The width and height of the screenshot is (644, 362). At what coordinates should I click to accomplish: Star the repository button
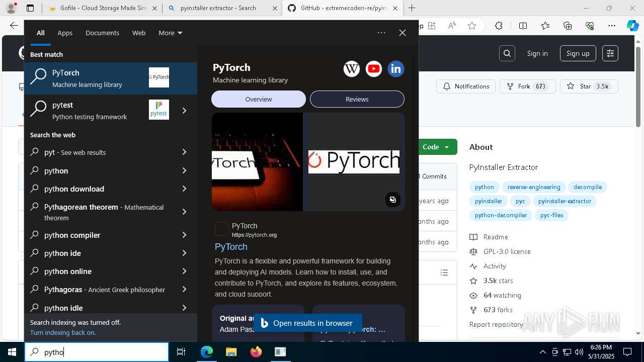click(589, 86)
